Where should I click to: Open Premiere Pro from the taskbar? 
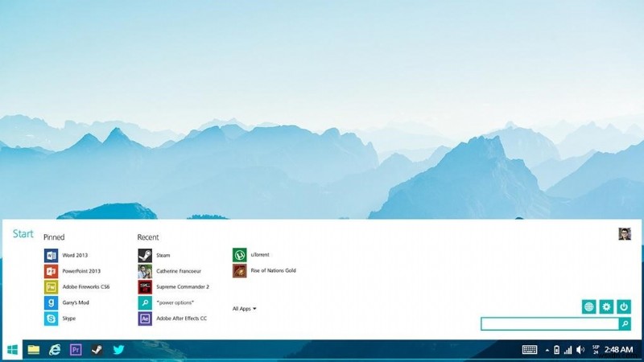point(76,350)
